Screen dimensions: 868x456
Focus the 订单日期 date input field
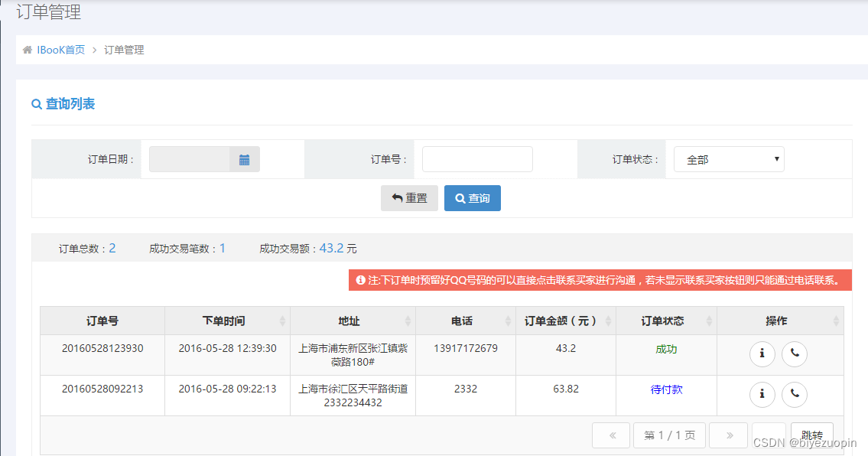click(x=190, y=160)
